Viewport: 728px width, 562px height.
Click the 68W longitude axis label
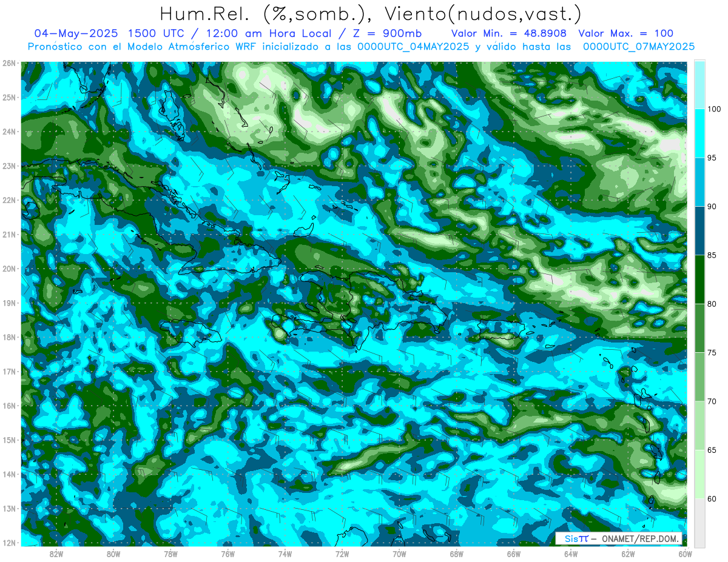pyautogui.click(x=456, y=554)
